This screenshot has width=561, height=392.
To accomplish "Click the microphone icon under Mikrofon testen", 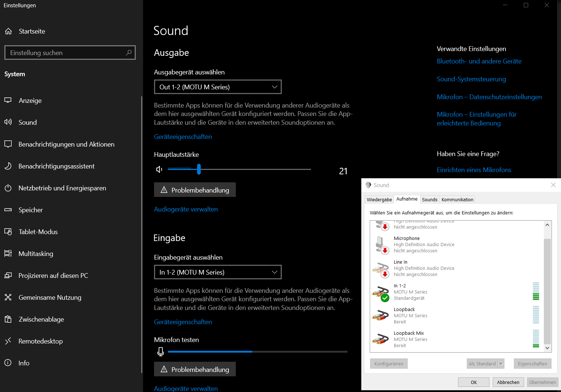I will [x=161, y=352].
